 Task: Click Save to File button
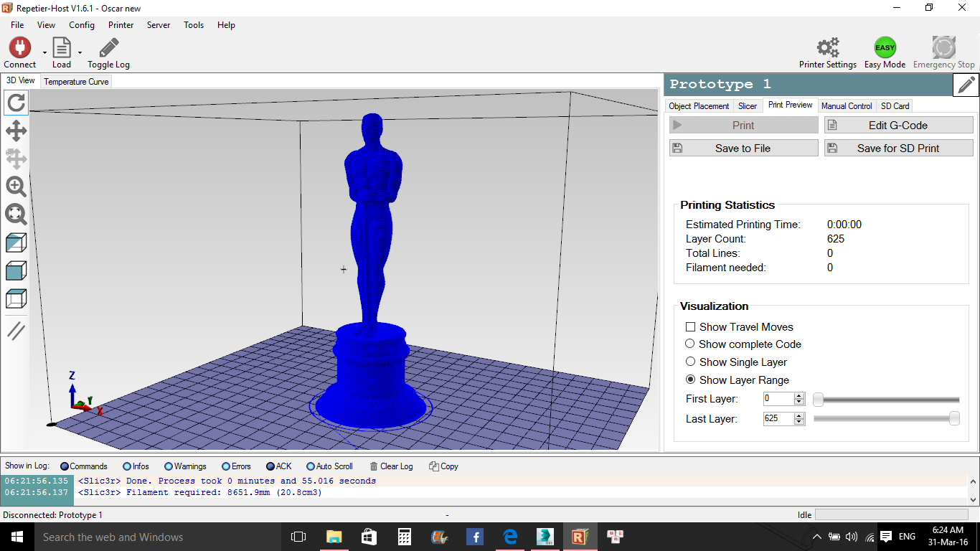(x=743, y=148)
